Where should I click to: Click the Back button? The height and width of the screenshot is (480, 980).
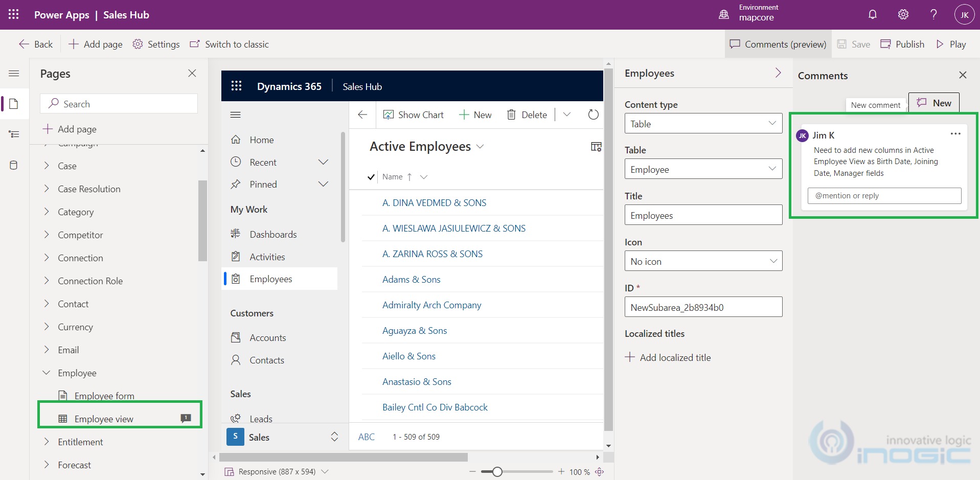[36, 44]
